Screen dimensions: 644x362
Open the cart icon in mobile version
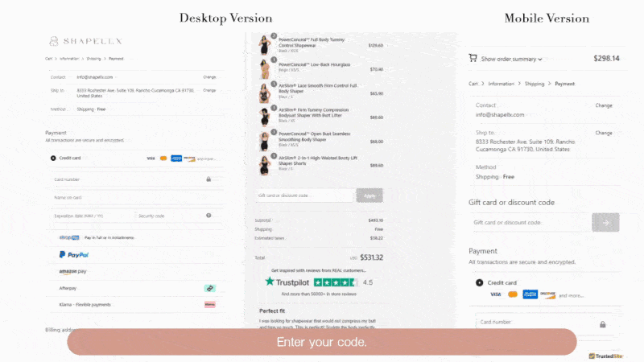(x=473, y=58)
